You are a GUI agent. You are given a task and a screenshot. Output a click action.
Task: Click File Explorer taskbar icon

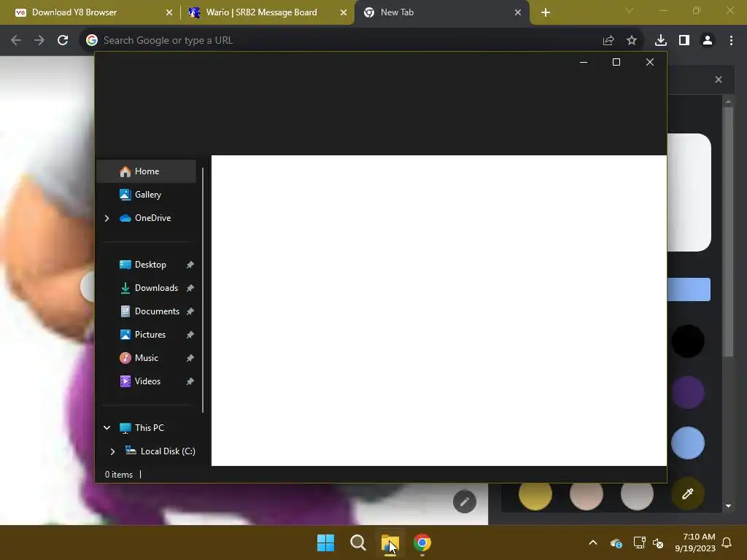coord(390,542)
